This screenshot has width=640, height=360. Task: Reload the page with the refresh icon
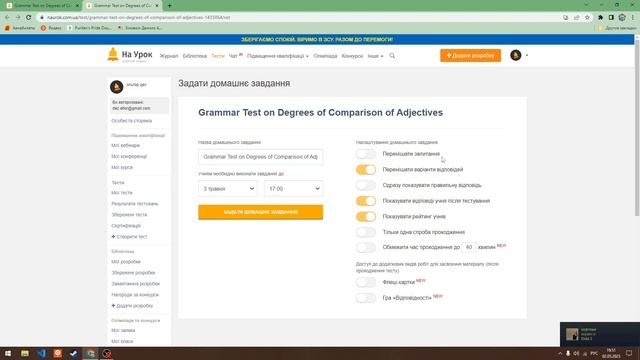[29, 18]
